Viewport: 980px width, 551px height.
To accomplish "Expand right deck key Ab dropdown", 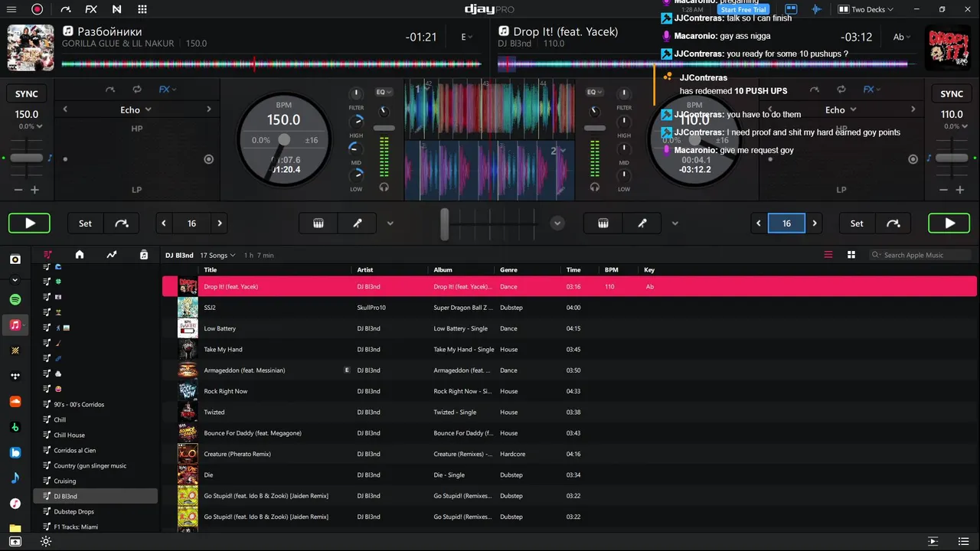I will coord(903,37).
